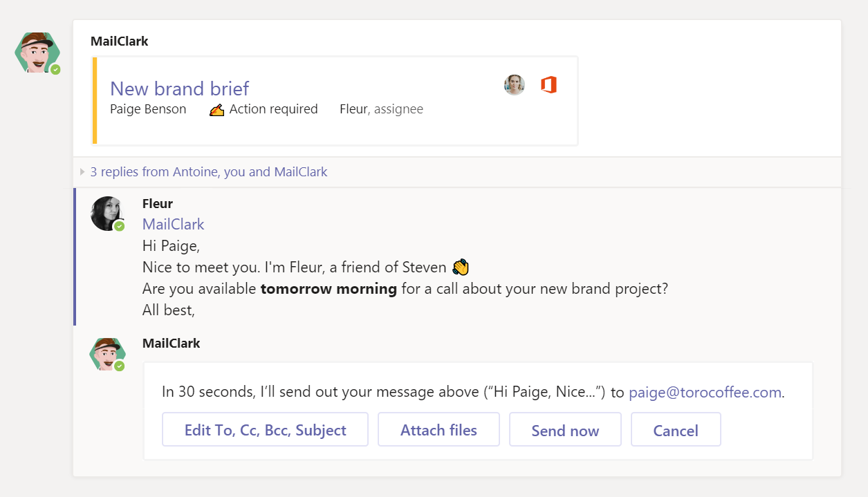Open the paige@torocoffee.com email link
The image size is (868, 497).
coord(705,392)
